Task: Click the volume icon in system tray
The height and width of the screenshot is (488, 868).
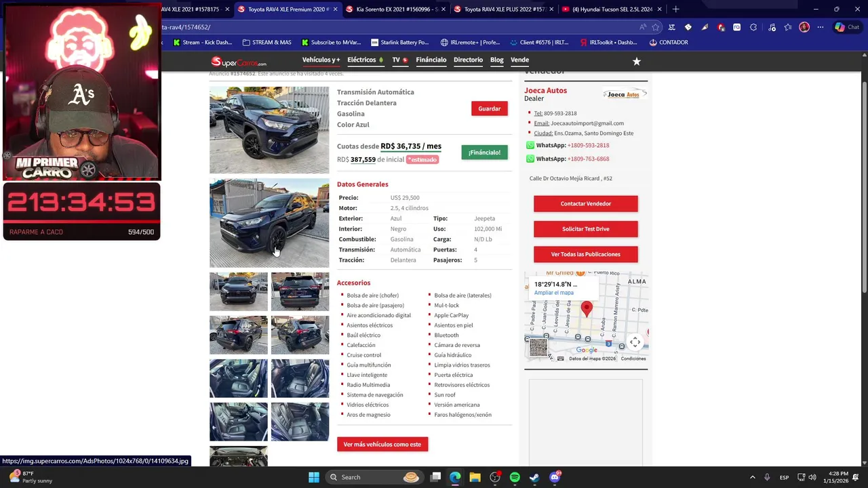Action: coord(812,477)
